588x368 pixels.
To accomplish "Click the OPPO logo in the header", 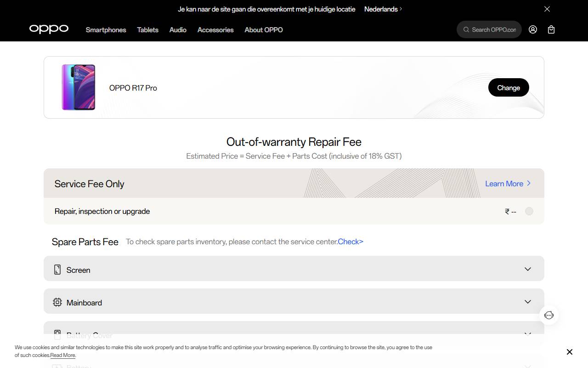I will [x=49, y=29].
